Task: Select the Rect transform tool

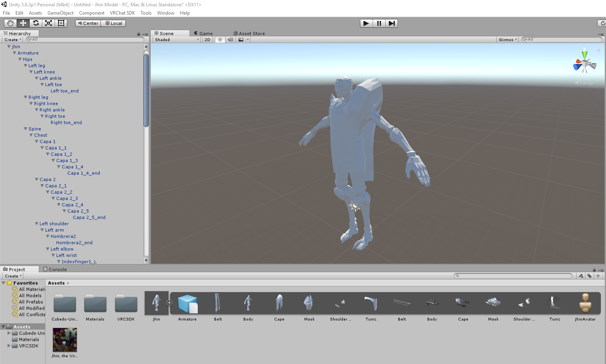Action: click(61, 23)
